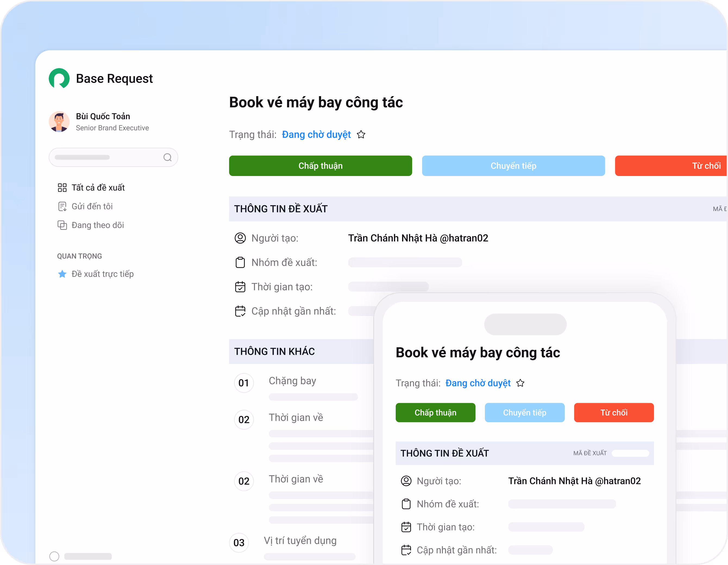The width and height of the screenshot is (728, 565).
Task: Click the desktop Book vé máy bay công tác title
Action: click(x=316, y=102)
